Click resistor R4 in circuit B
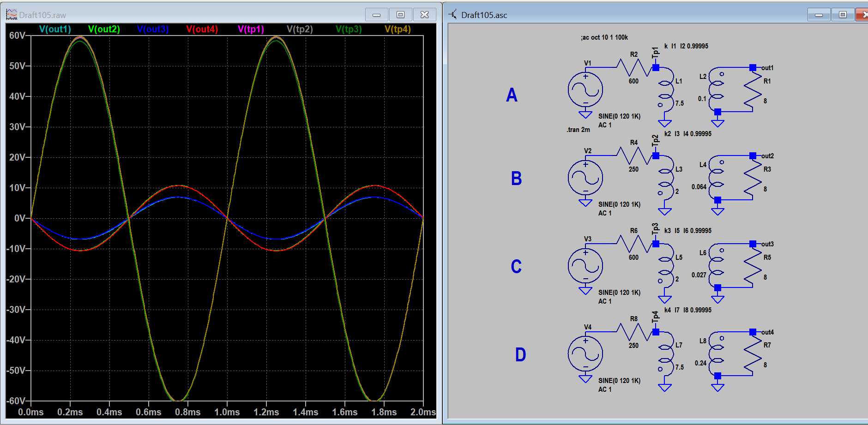The height and width of the screenshot is (425, 868). coord(634,156)
